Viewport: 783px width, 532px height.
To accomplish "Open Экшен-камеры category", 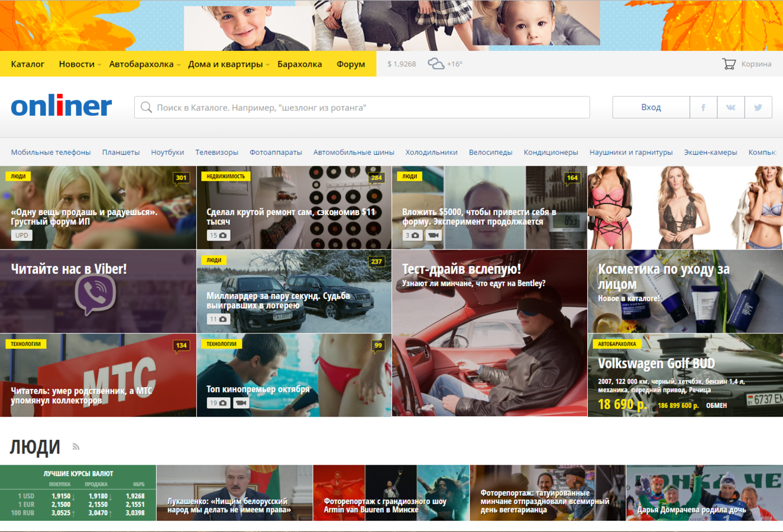I will point(711,152).
